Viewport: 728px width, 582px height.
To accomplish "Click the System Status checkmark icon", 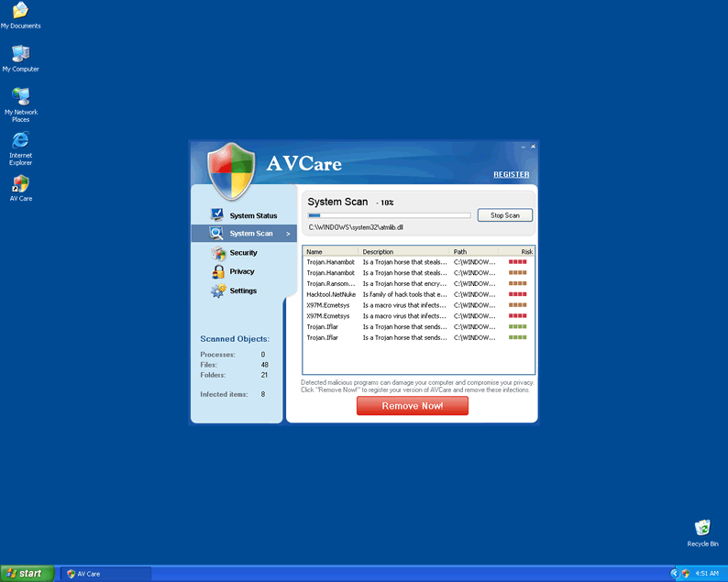I will point(217,214).
